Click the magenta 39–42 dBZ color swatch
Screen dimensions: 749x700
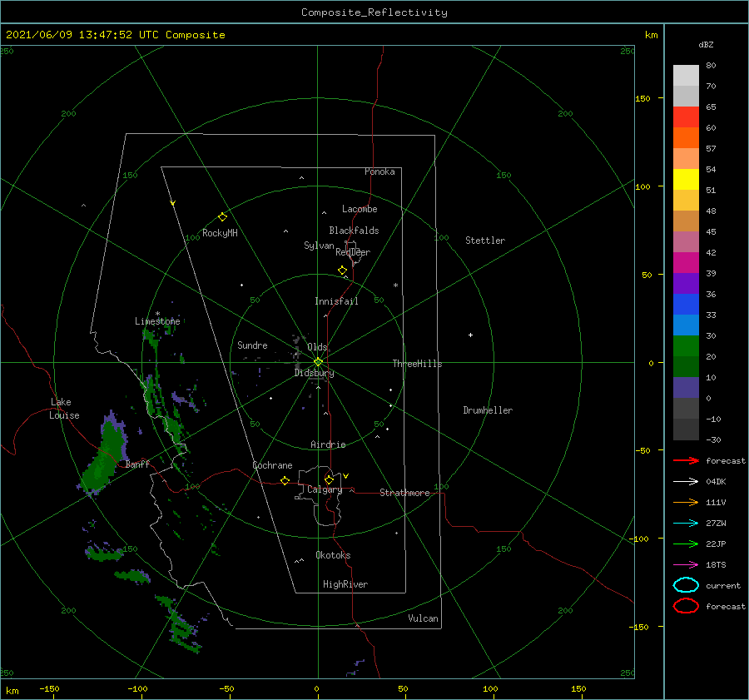(x=686, y=263)
